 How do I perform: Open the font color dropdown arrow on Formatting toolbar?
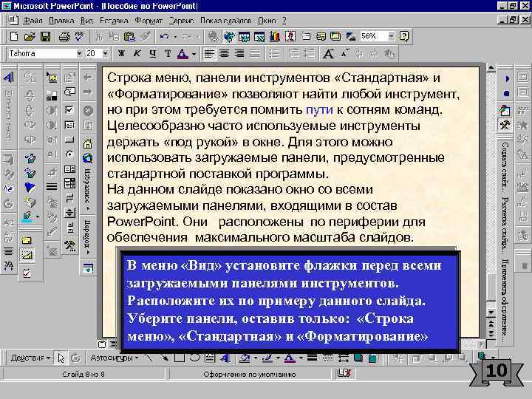[x=194, y=54]
